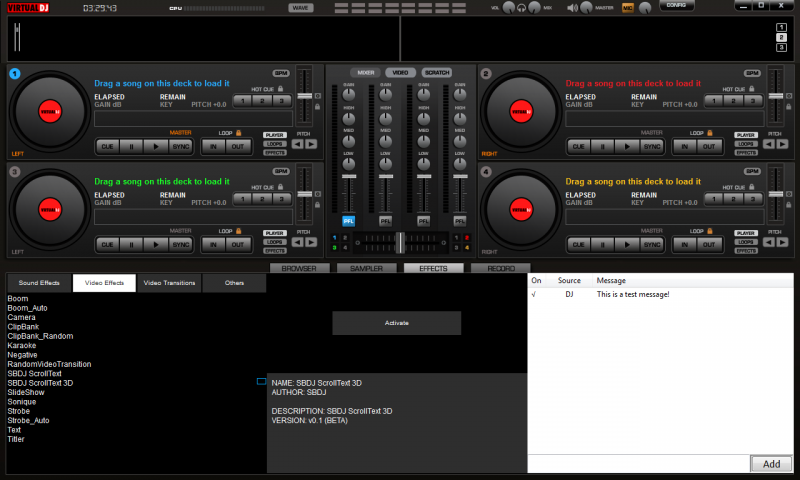800x480 pixels.
Task: Open the Sound Effects tab
Action: 39,283
